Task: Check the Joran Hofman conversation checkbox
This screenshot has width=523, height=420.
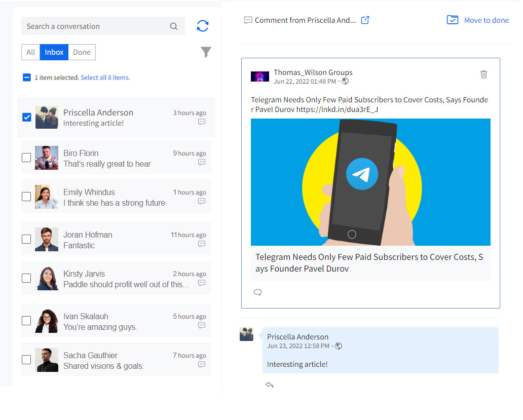Action: tap(26, 239)
